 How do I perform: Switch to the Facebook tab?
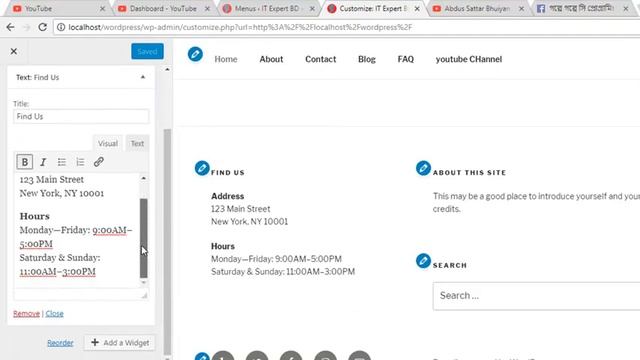point(581,9)
